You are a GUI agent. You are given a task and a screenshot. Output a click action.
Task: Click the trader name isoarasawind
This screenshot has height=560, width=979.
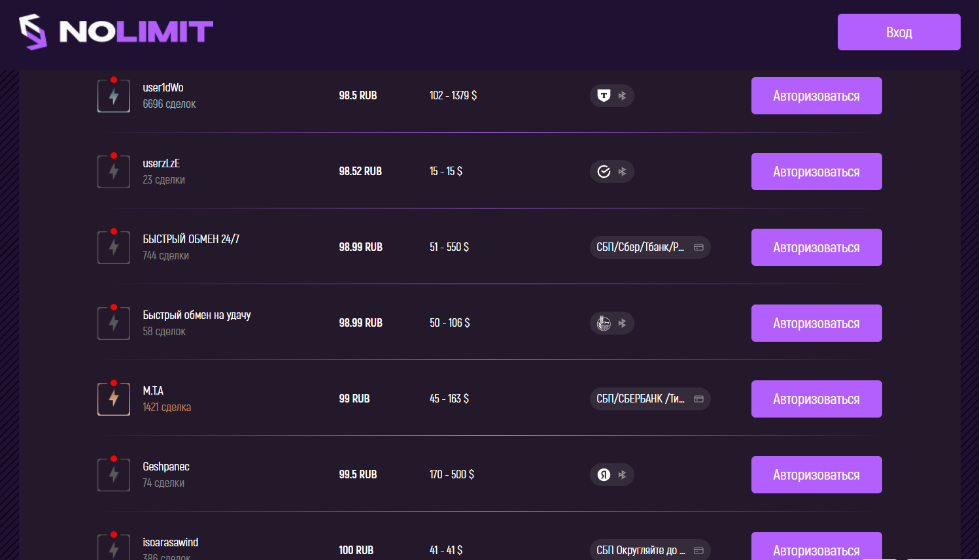(x=171, y=542)
